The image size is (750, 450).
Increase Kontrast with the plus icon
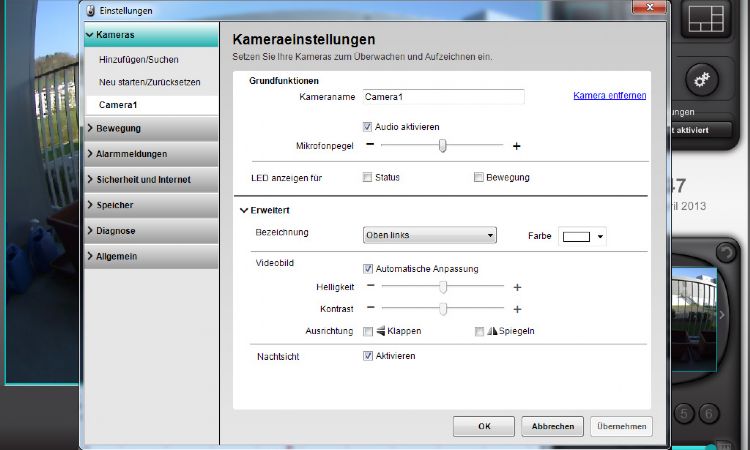pos(517,309)
